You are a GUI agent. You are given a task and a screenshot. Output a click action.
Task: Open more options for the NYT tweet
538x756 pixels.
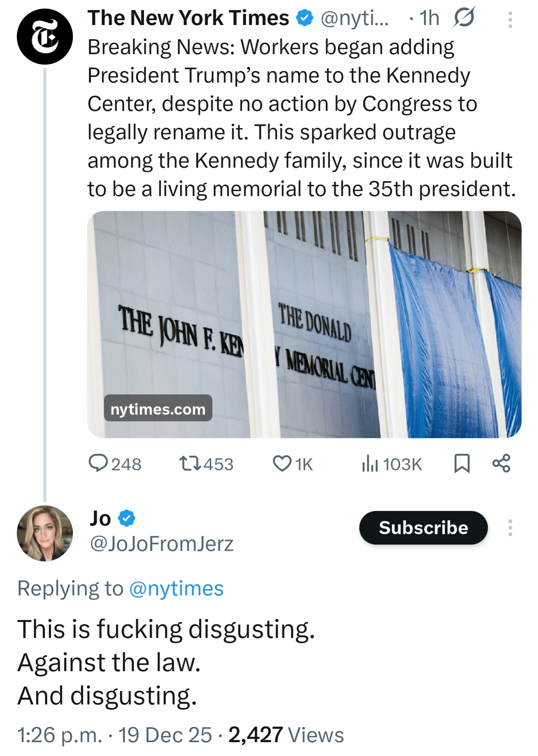coord(510,20)
